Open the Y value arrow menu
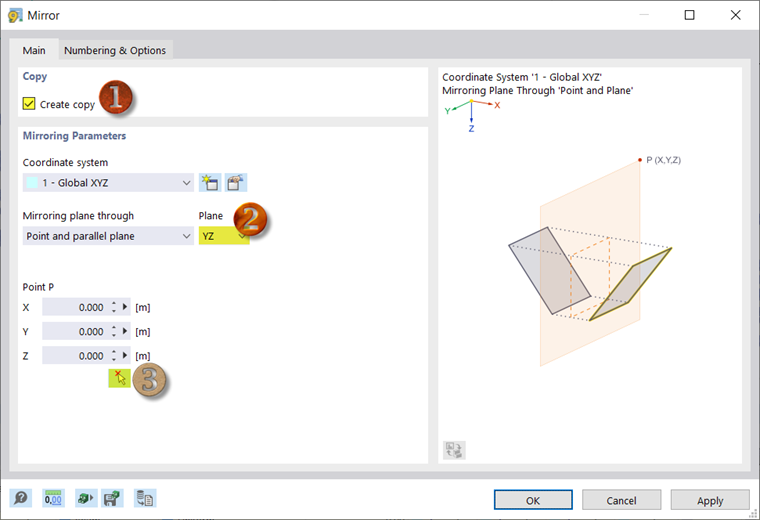 pyautogui.click(x=125, y=331)
